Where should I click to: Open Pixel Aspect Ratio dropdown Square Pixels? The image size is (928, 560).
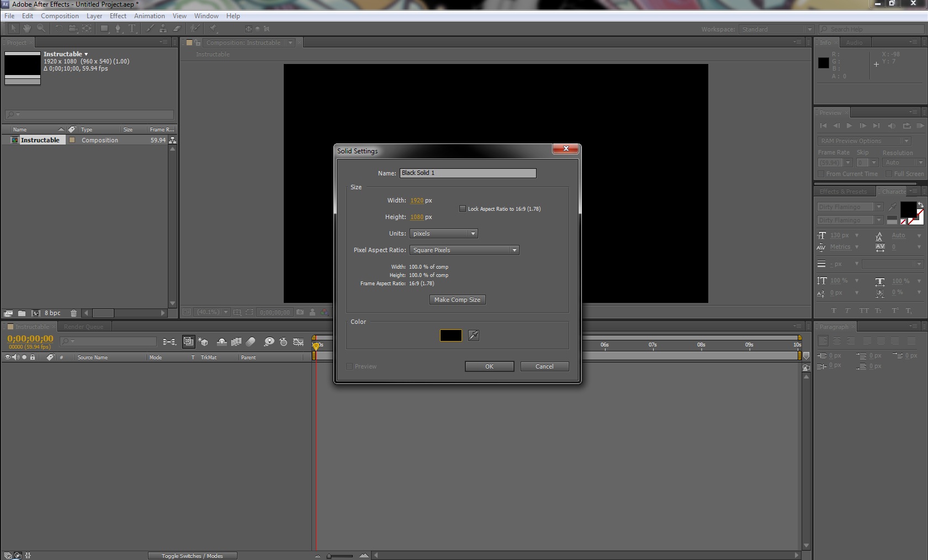pos(464,250)
